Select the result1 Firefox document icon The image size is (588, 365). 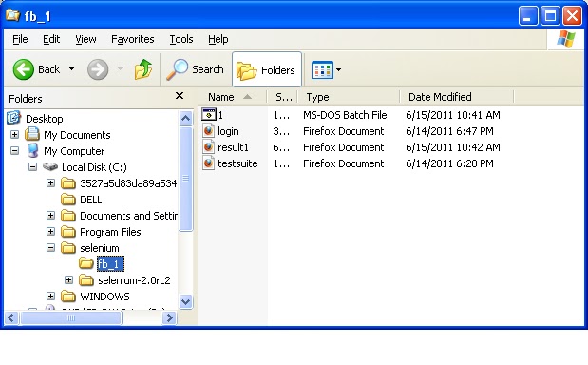click(208, 147)
